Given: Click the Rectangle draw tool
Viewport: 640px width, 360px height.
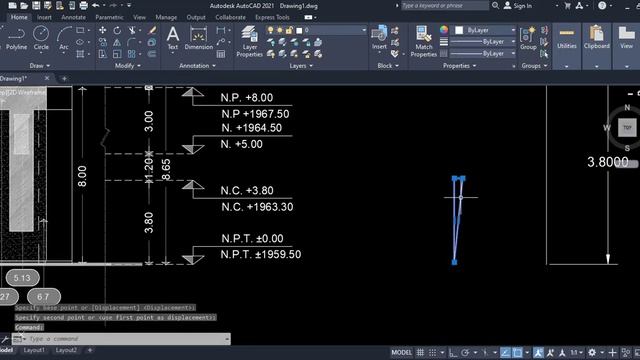Looking at the screenshot, I should [x=80, y=30].
